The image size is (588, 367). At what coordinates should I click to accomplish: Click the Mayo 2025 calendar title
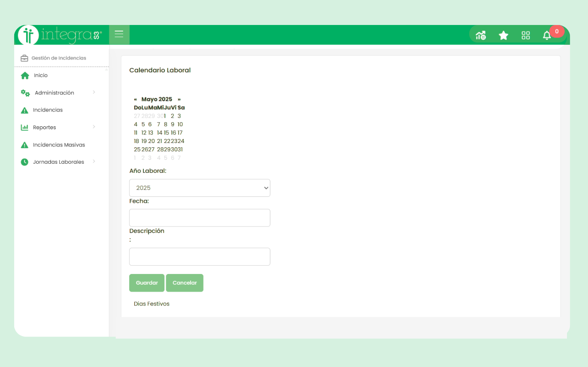[x=157, y=99]
